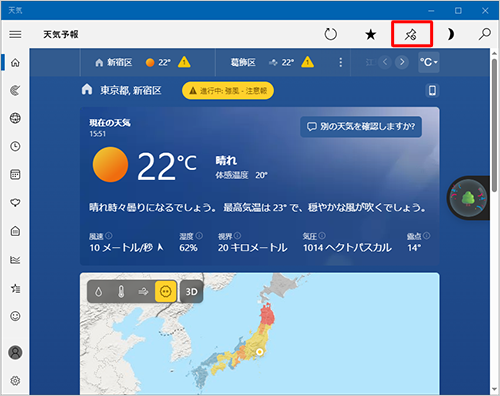Go to Forecast home in sidebar

click(15, 63)
